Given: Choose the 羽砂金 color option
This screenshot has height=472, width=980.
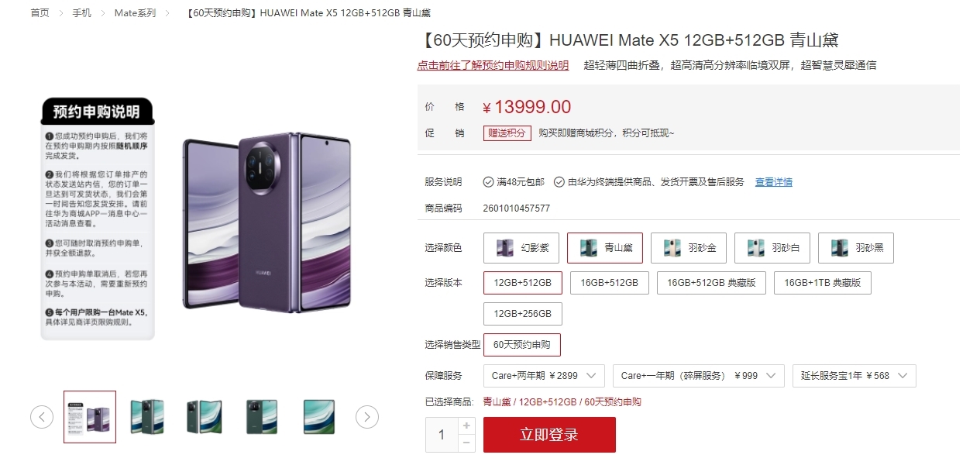Looking at the screenshot, I should (690, 248).
